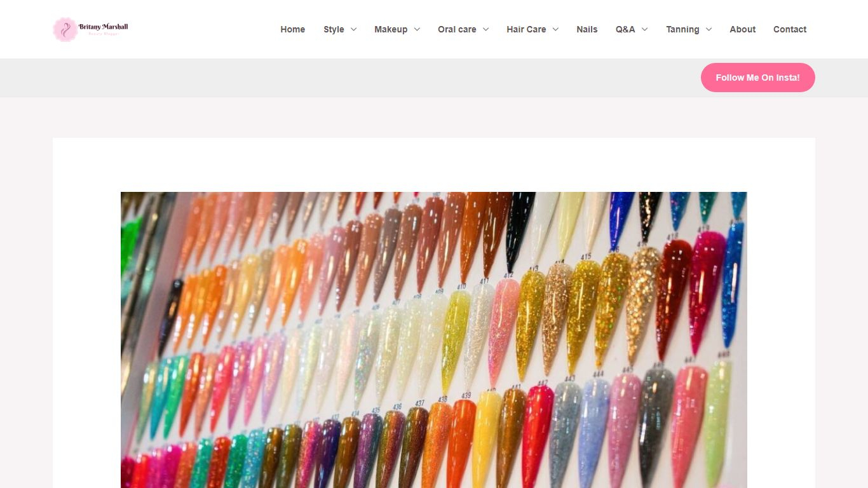Screen dimensions: 868x488
Task: Open the Makeup menu item
Action: [x=391, y=29]
